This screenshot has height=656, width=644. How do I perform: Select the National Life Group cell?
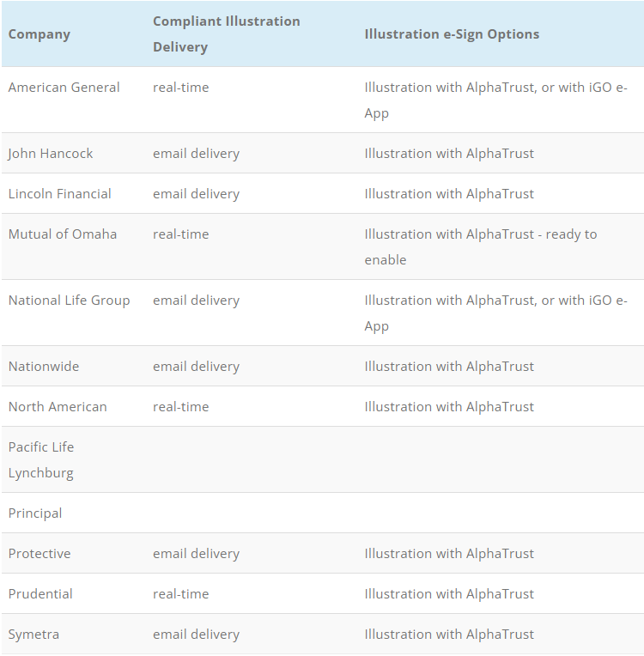point(69,301)
